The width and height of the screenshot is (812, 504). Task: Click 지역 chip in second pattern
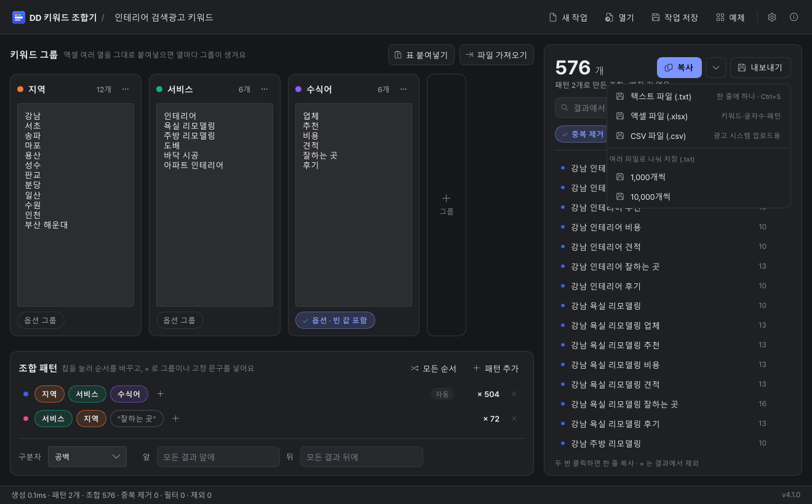coord(91,419)
